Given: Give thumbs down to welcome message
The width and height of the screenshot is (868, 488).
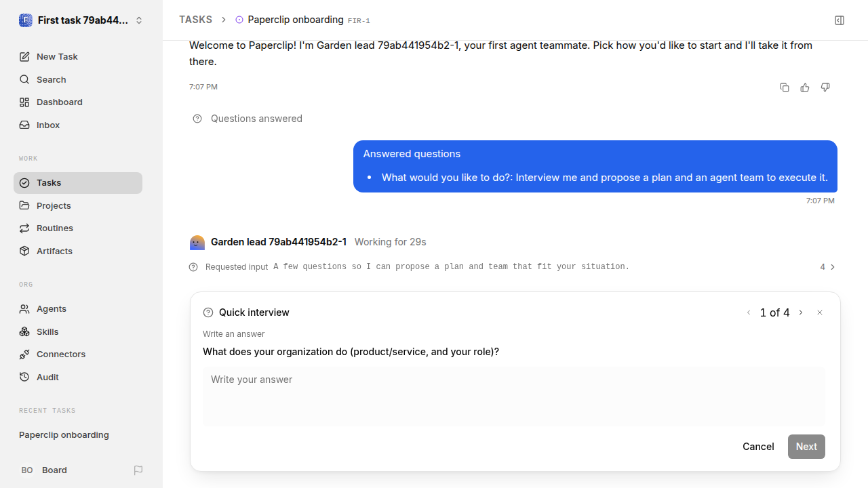Looking at the screenshot, I should (825, 87).
